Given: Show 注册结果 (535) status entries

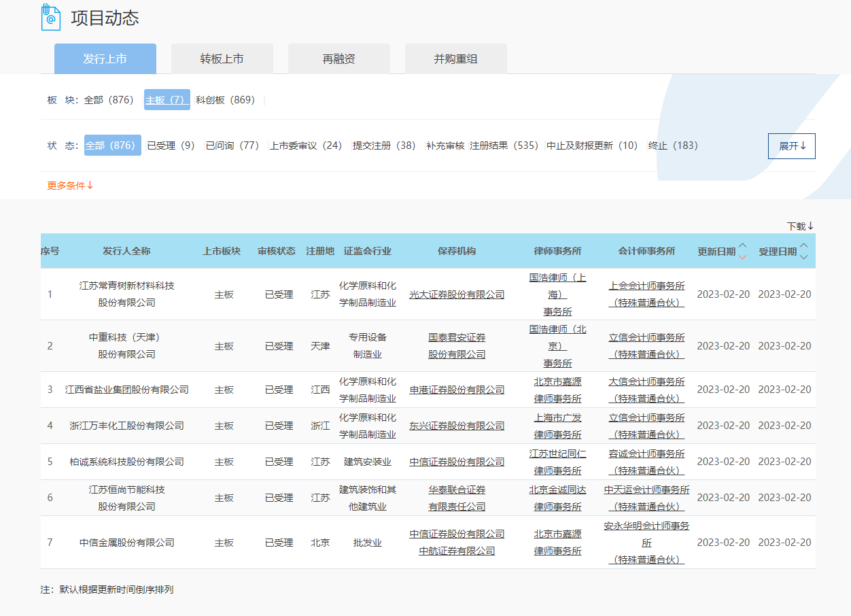Looking at the screenshot, I should pyautogui.click(x=504, y=146).
